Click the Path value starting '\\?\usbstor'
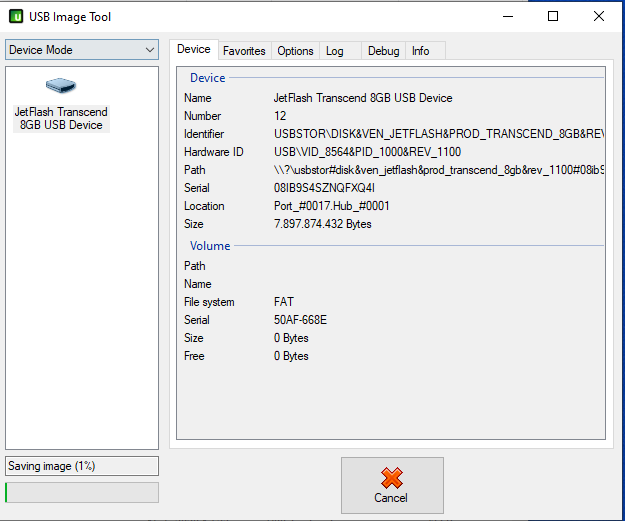This screenshot has width=625, height=521. 438,170
